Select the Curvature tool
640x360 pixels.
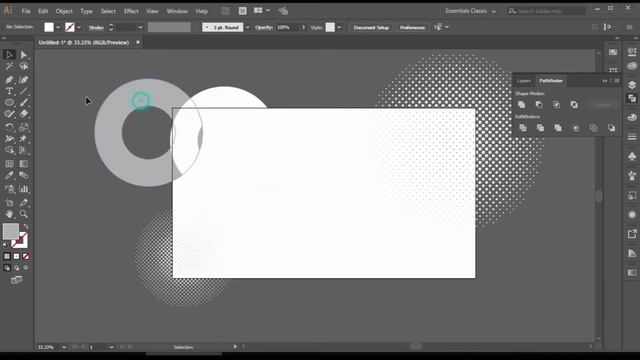(24, 80)
